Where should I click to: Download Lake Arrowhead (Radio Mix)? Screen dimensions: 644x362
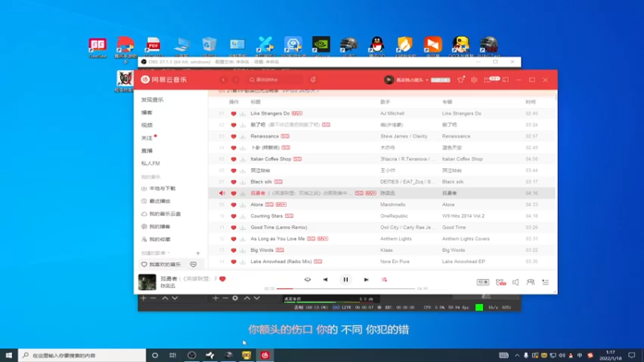[x=243, y=261]
